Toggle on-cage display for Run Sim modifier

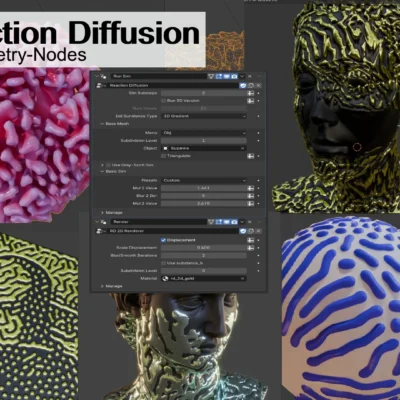point(211,76)
